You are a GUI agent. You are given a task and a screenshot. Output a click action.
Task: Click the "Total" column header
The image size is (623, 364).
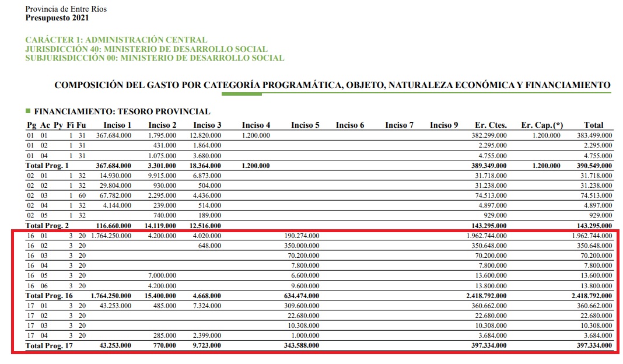pyautogui.click(x=593, y=125)
